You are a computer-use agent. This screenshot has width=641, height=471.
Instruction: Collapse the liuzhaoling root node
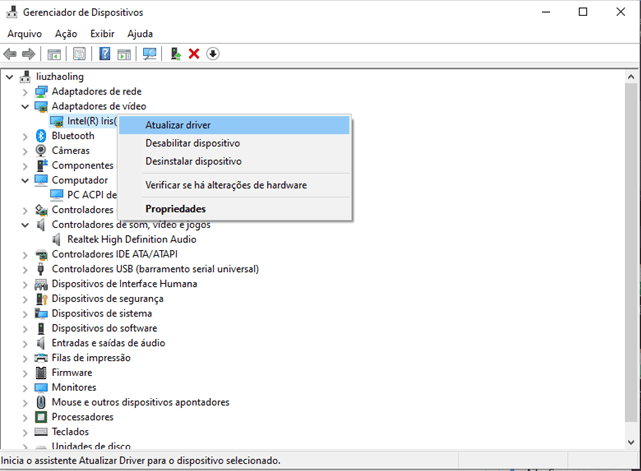10,77
